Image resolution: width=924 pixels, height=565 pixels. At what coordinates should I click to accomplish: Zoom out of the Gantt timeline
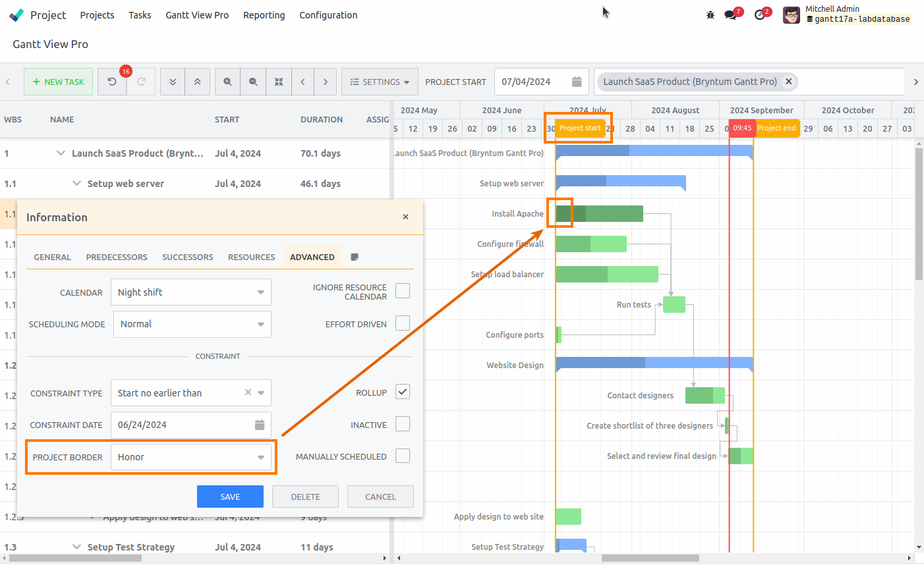(x=253, y=81)
